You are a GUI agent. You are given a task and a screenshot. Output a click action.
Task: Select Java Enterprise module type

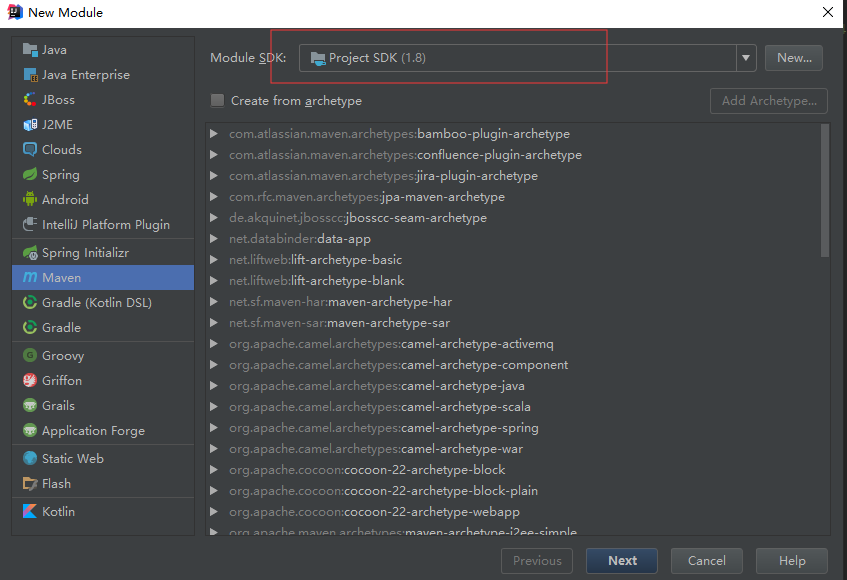click(x=85, y=75)
